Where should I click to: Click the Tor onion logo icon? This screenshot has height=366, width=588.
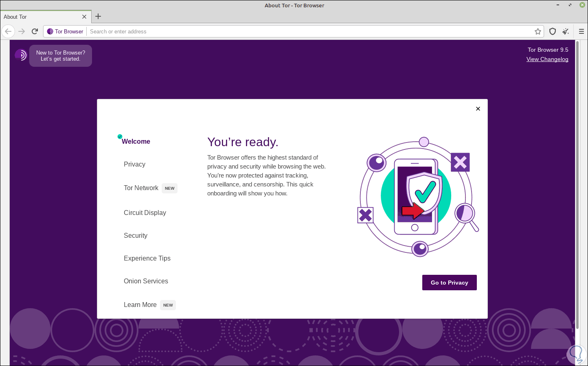[x=21, y=55]
